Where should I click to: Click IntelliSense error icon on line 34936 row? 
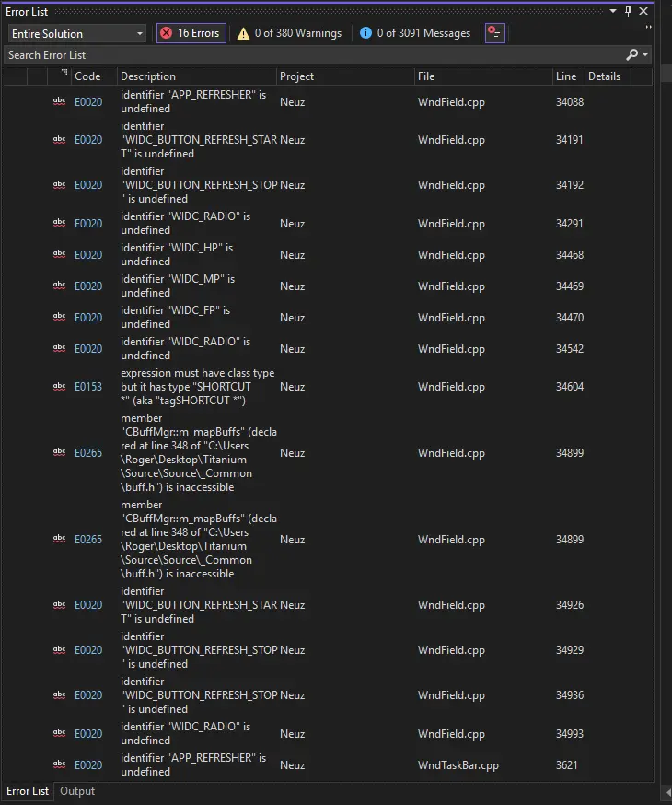click(x=60, y=694)
